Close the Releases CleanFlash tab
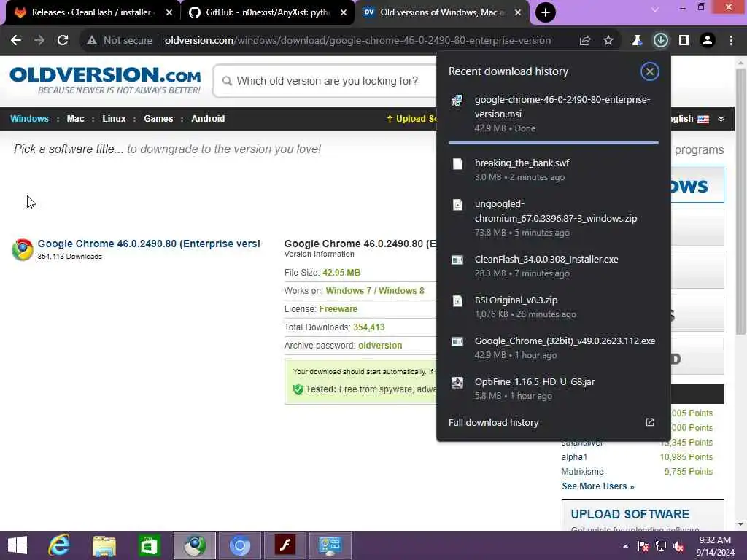The width and height of the screenshot is (747, 560). point(169,12)
